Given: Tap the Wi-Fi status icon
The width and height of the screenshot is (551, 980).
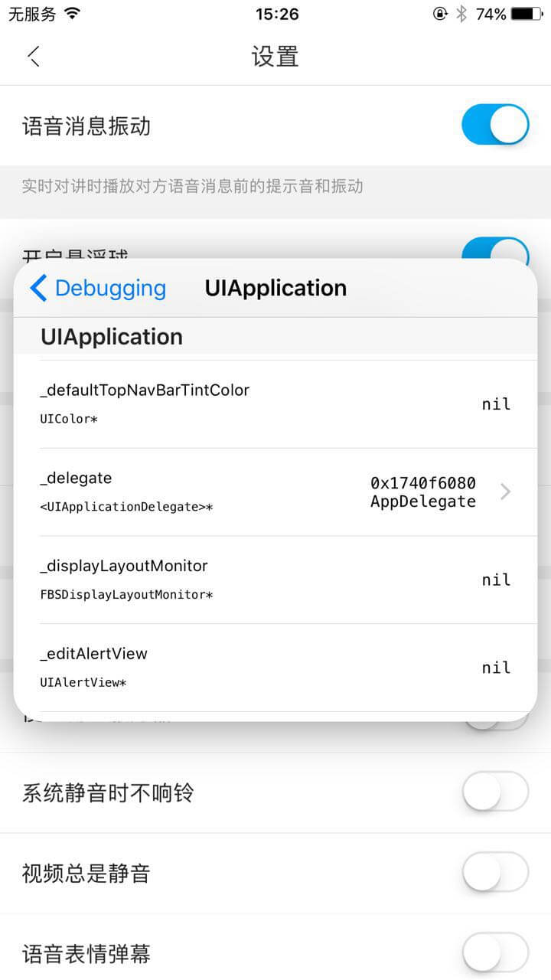Looking at the screenshot, I should (73, 14).
